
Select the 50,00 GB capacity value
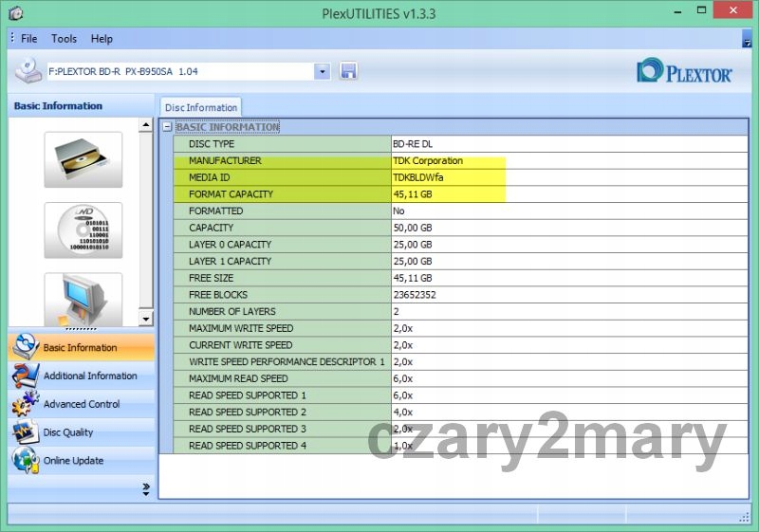tap(413, 228)
